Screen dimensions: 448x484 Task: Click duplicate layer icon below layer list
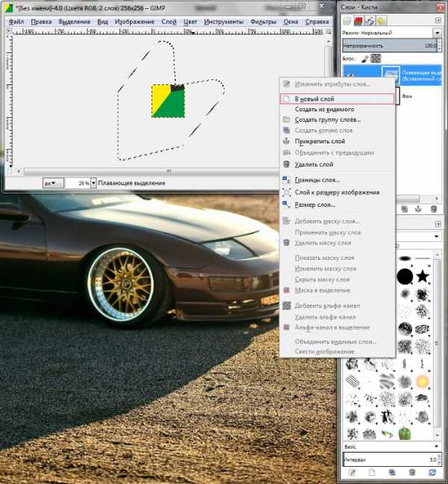pyautogui.click(x=404, y=209)
